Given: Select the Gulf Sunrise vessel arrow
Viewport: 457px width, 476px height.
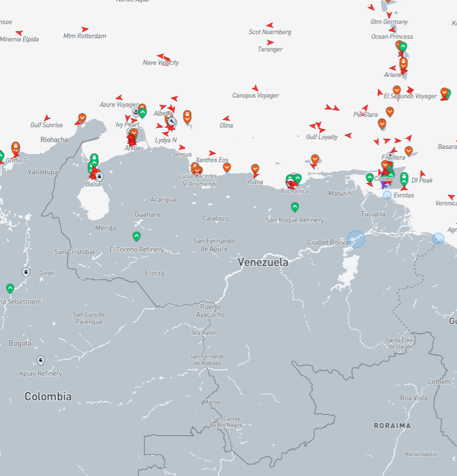Looking at the screenshot, I should 47,118.
